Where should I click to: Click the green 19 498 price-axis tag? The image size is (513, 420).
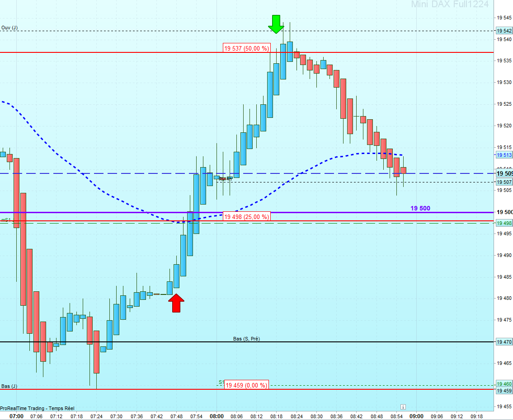[504, 223]
